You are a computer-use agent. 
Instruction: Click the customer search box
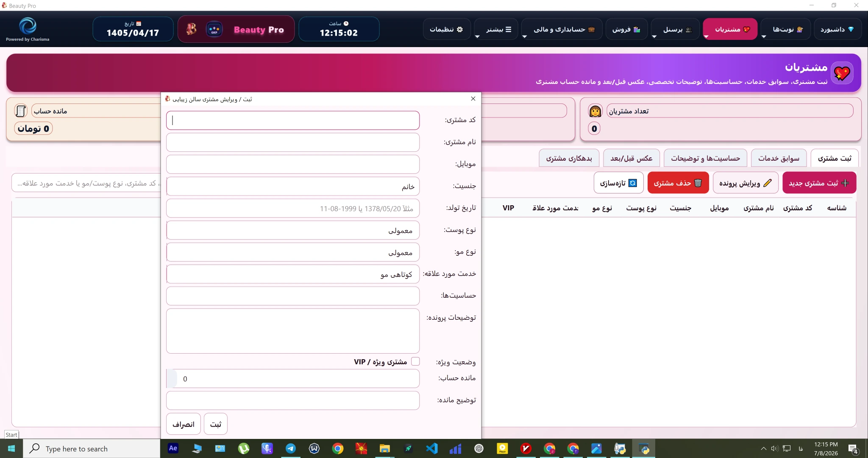point(87,183)
